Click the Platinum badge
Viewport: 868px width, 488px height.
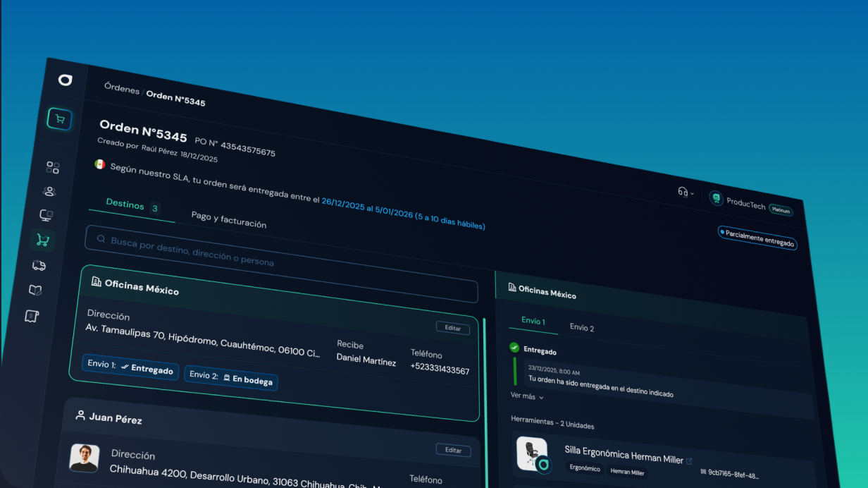(781, 210)
